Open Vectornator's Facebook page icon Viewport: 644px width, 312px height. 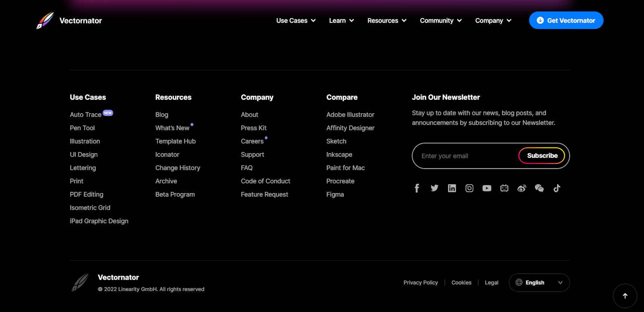coord(417,188)
